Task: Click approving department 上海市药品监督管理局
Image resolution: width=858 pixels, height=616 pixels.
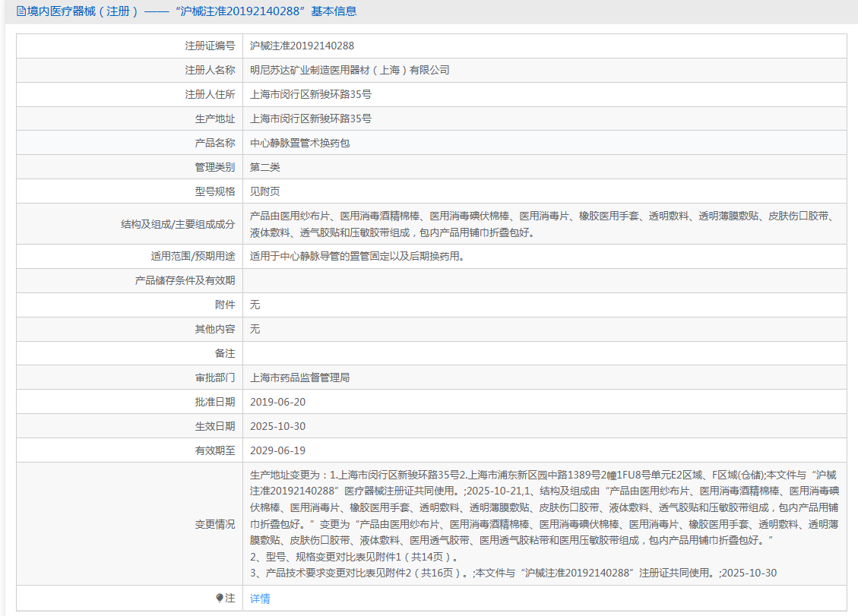Action: point(300,377)
